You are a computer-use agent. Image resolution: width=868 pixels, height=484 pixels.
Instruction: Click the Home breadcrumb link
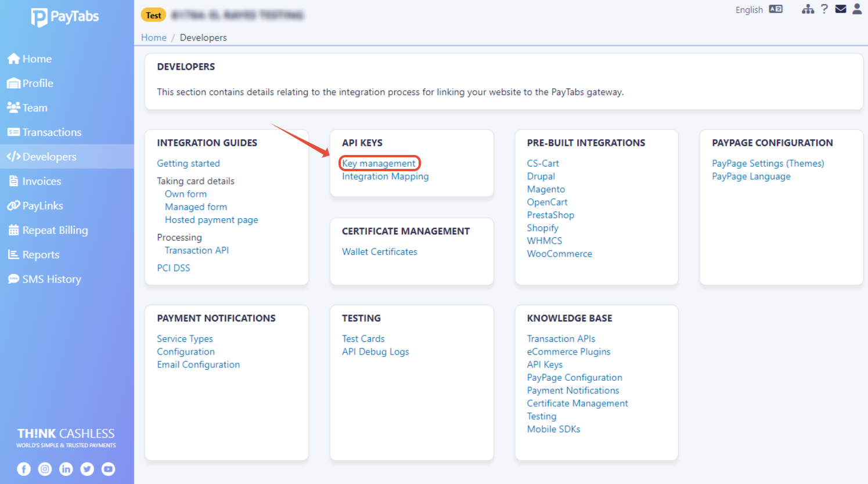point(154,37)
